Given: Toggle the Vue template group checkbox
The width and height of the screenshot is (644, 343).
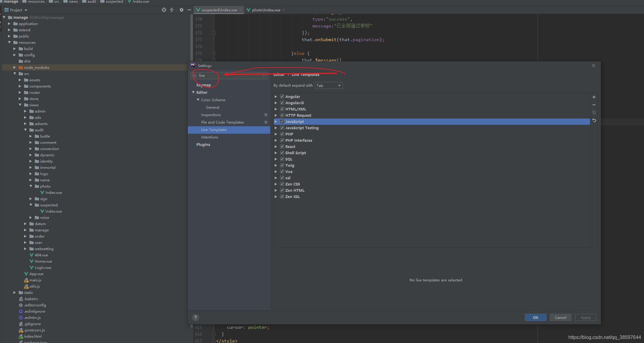Looking at the screenshot, I should tap(282, 171).
